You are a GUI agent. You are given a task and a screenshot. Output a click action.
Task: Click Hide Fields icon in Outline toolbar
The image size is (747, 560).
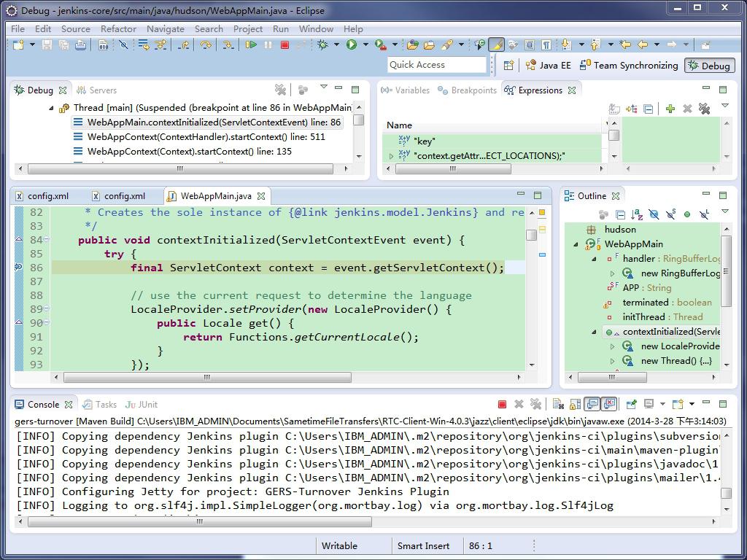coord(654,214)
